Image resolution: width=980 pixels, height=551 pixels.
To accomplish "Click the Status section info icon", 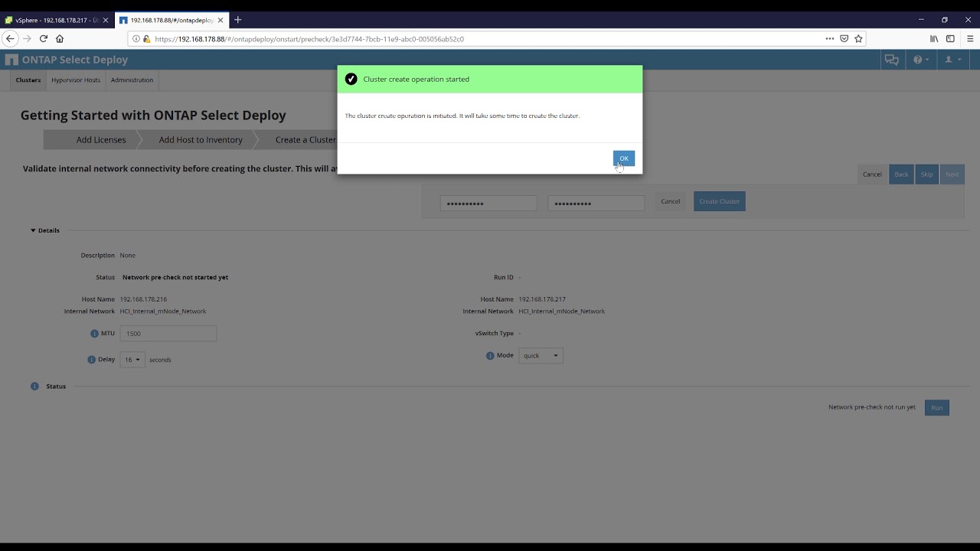I will [34, 386].
